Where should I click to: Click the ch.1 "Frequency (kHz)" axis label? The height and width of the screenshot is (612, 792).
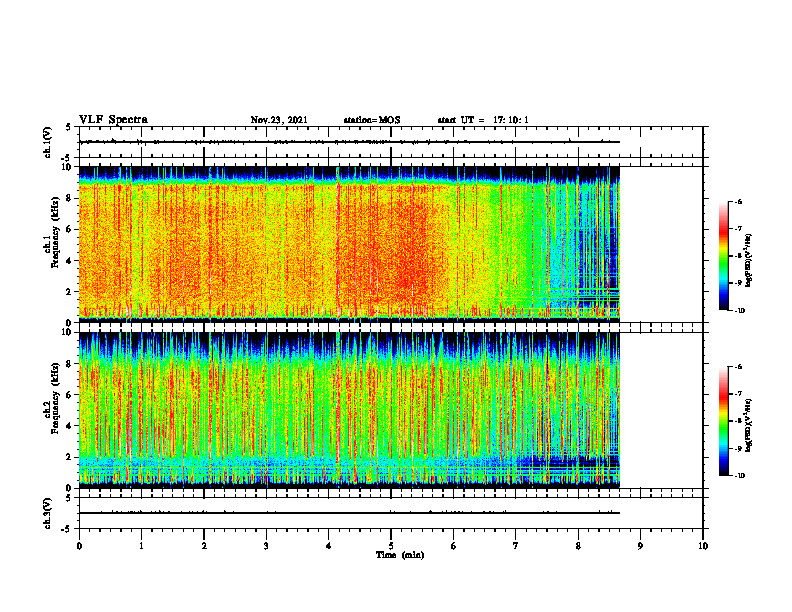click(x=55, y=232)
